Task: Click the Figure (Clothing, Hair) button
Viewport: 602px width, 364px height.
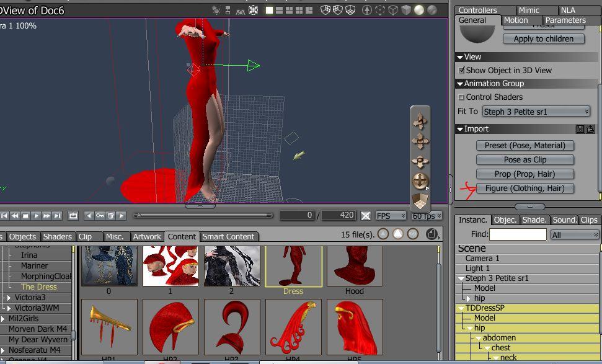Action: [x=525, y=188]
